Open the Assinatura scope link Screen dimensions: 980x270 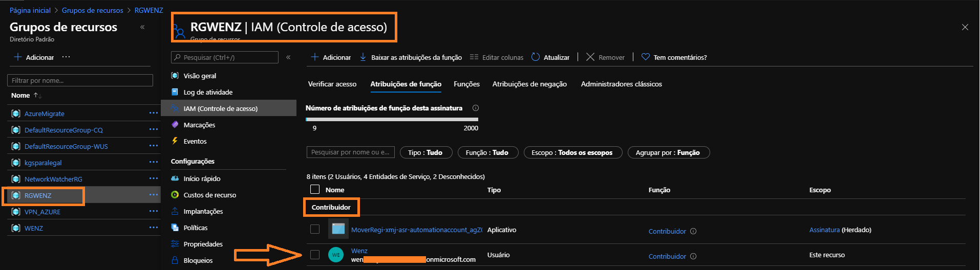tap(824, 230)
